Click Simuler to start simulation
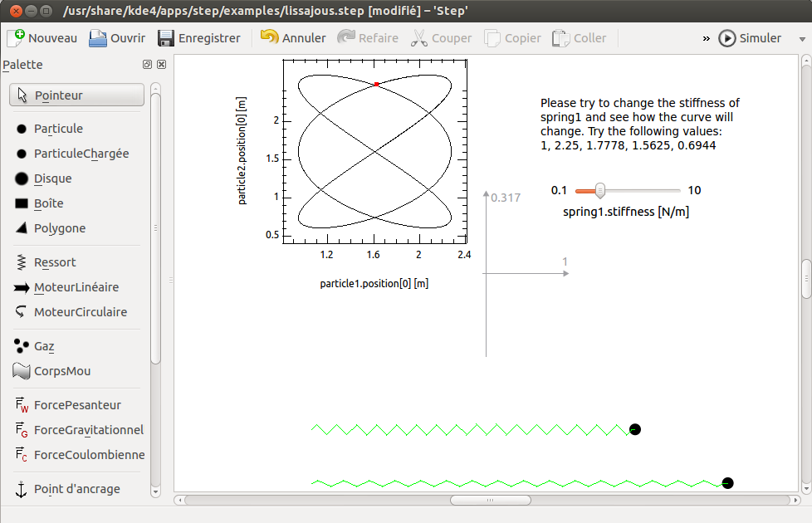This screenshot has height=523, width=812. 751,38
